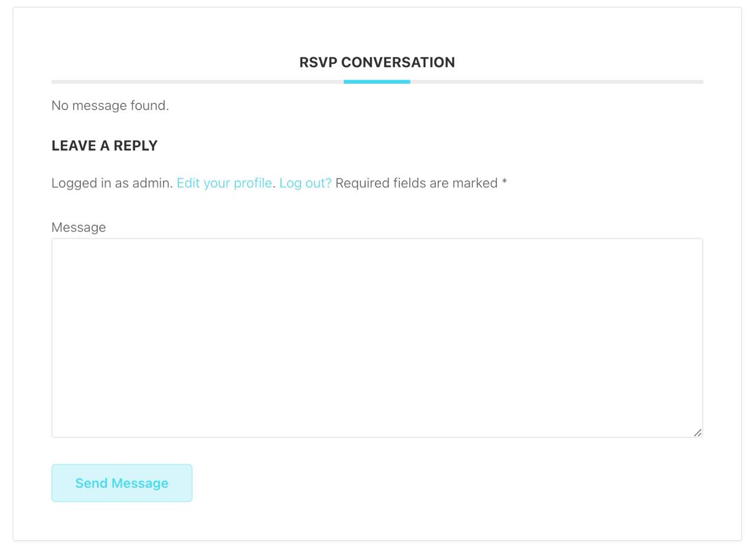Click the required-fields asterisk marker

[504, 183]
